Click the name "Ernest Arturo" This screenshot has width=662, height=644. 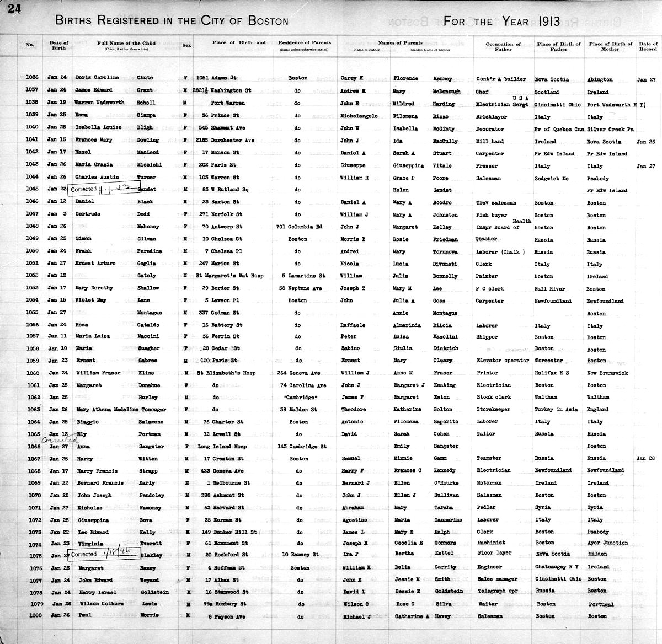point(95,263)
